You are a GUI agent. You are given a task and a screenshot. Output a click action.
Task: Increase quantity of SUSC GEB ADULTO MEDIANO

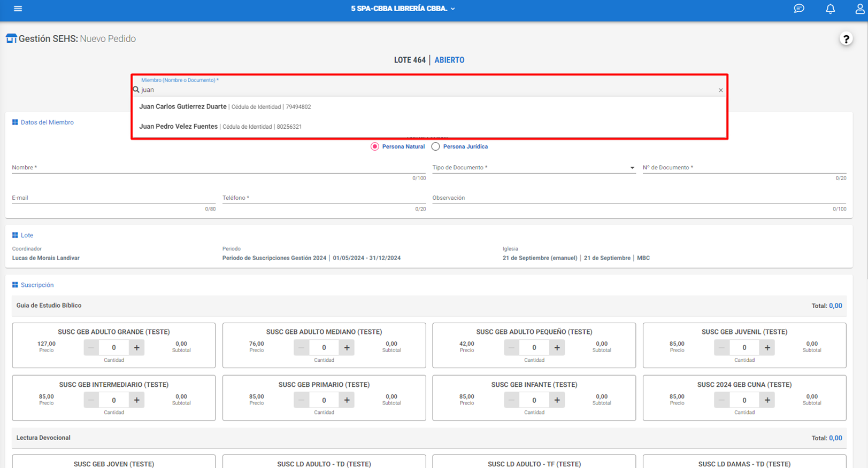[x=347, y=348]
